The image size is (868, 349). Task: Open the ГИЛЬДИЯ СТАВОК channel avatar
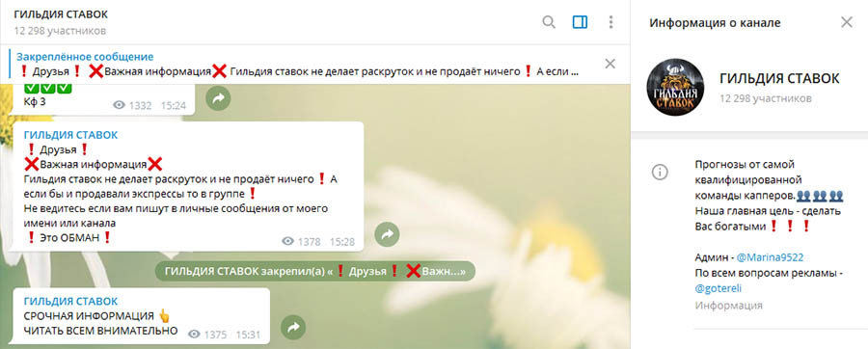tap(675, 87)
